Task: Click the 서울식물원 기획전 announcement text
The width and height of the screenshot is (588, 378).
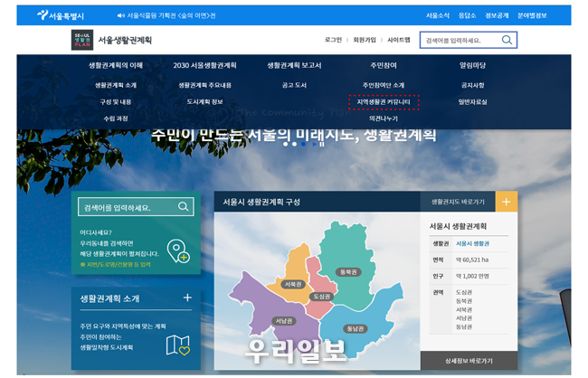Action: click(171, 15)
